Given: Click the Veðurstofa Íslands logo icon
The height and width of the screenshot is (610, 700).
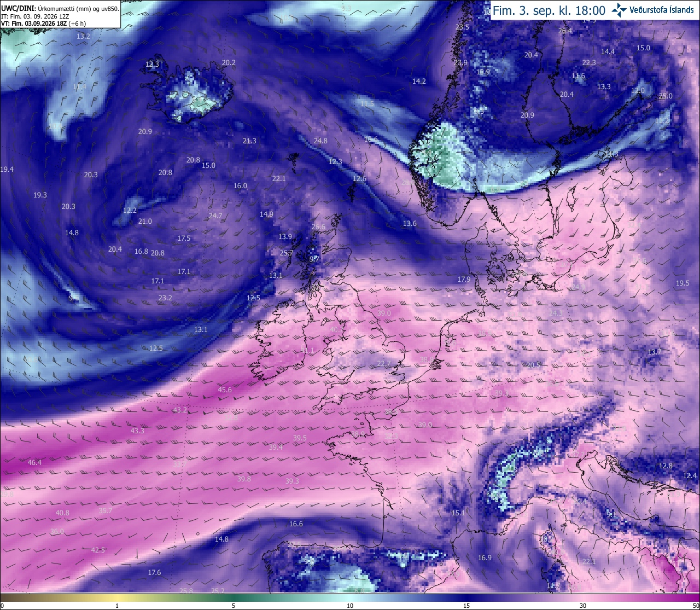Looking at the screenshot, I should [x=619, y=10].
